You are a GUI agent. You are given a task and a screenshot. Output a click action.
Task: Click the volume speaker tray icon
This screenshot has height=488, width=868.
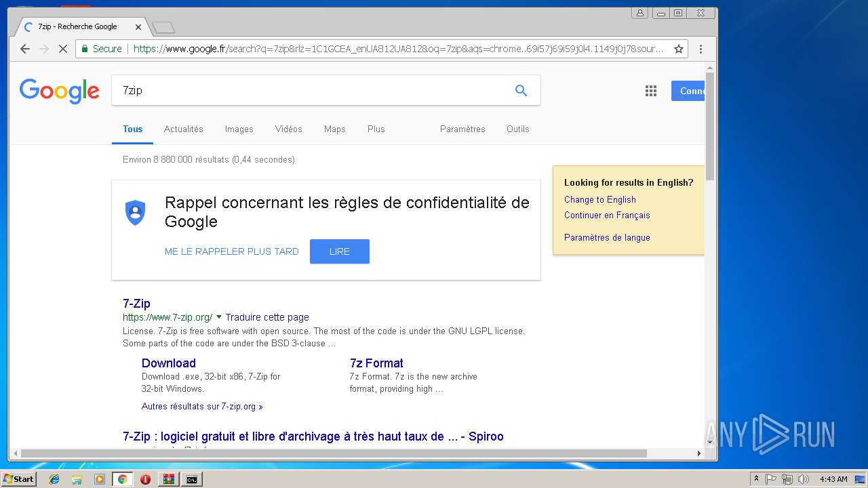(803, 479)
